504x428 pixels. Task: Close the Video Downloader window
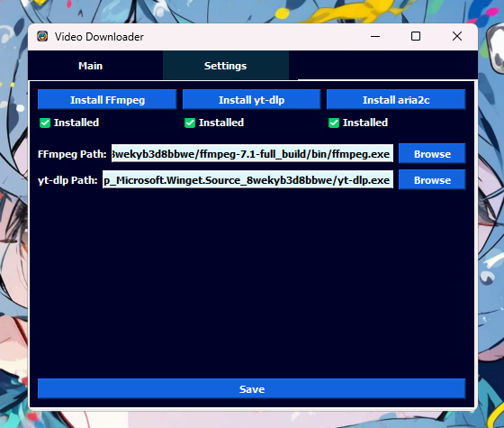click(x=457, y=36)
